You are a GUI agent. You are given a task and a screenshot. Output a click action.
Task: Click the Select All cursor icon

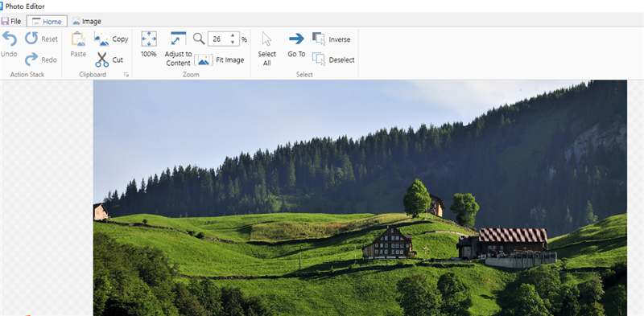click(267, 39)
